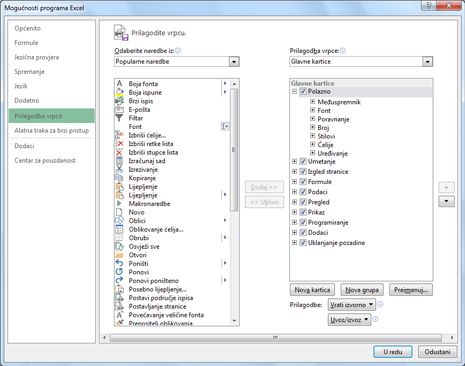Click the Boja fonta command icon
This screenshot has height=366, width=465.
(119, 84)
